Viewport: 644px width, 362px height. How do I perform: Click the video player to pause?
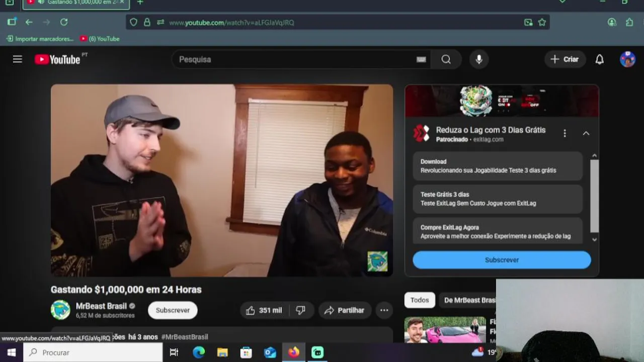[222, 180]
